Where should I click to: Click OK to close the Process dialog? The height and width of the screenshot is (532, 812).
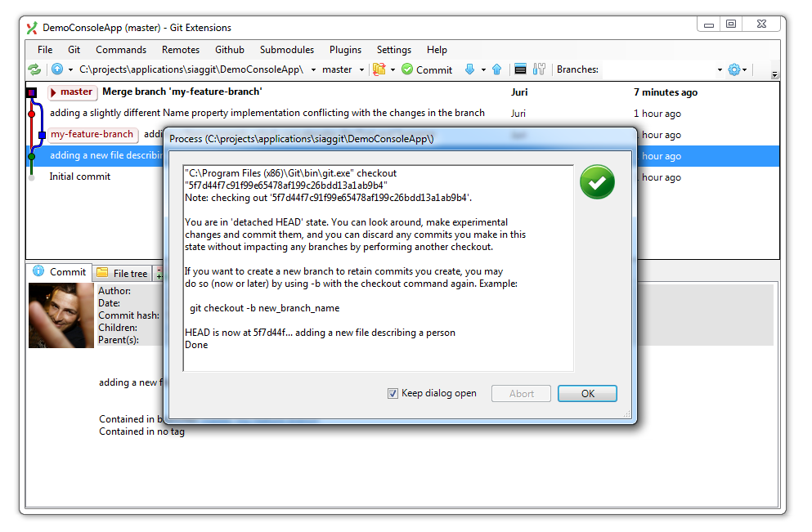pos(587,393)
